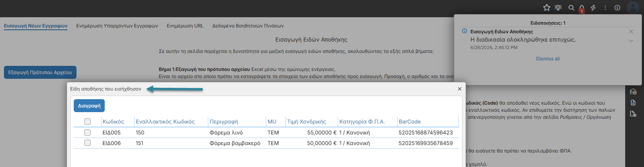The image size is (644, 167).
Task: Open the Εισαγωγή Νέων Εγγραφών tab
Action: 36,26
